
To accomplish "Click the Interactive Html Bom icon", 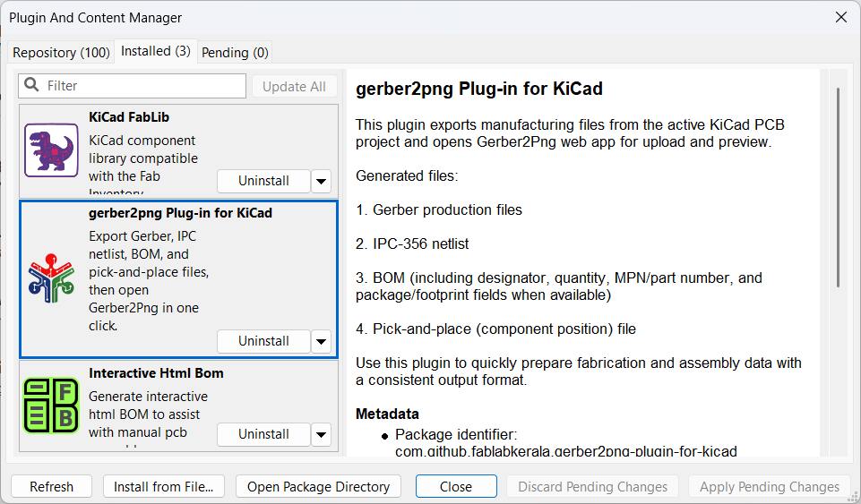I will point(51,406).
